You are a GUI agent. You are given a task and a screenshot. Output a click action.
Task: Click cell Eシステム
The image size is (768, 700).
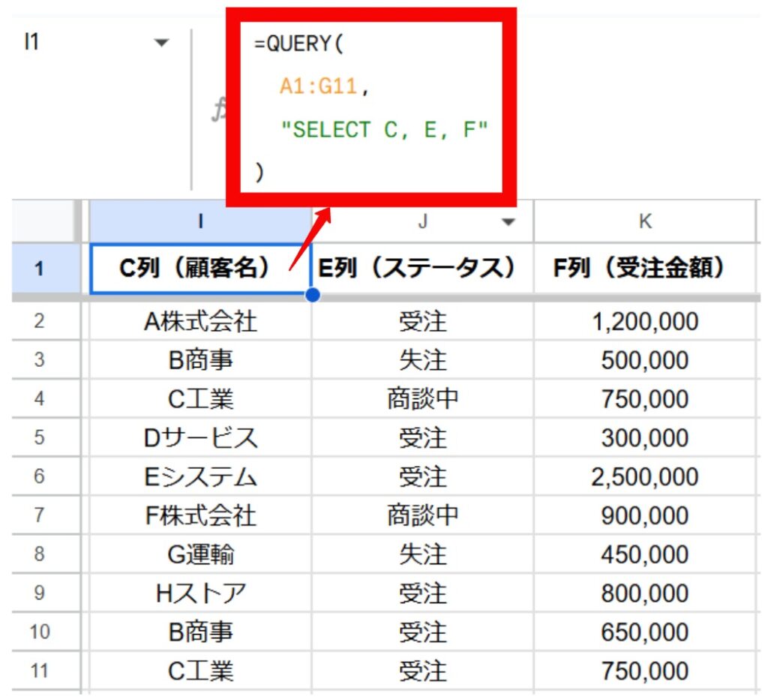[x=200, y=476]
